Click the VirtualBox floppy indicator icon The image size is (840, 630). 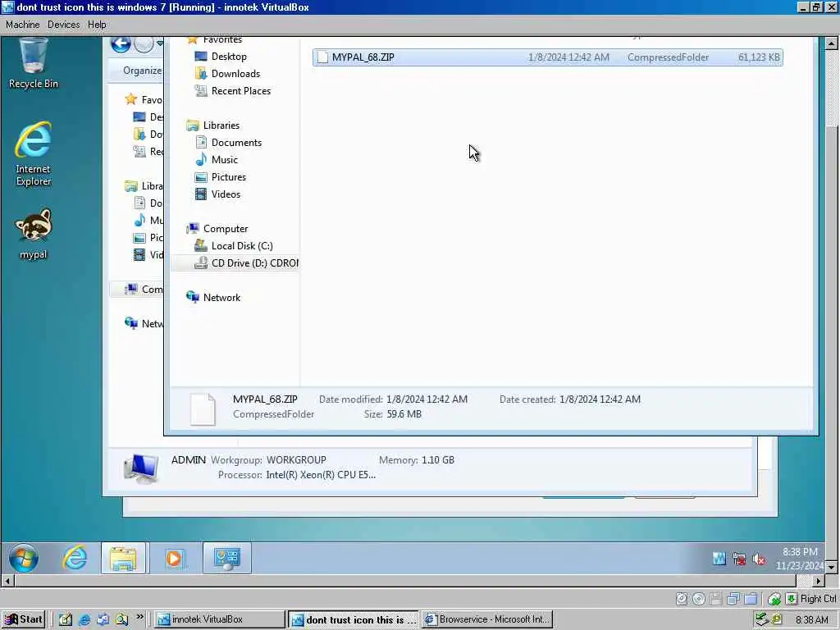(x=715, y=598)
